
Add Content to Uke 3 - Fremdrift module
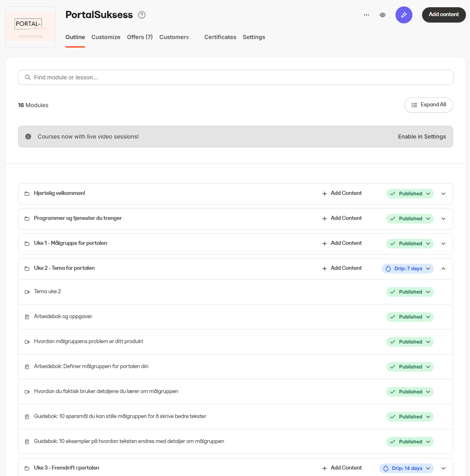pyautogui.click(x=342, y=468)
